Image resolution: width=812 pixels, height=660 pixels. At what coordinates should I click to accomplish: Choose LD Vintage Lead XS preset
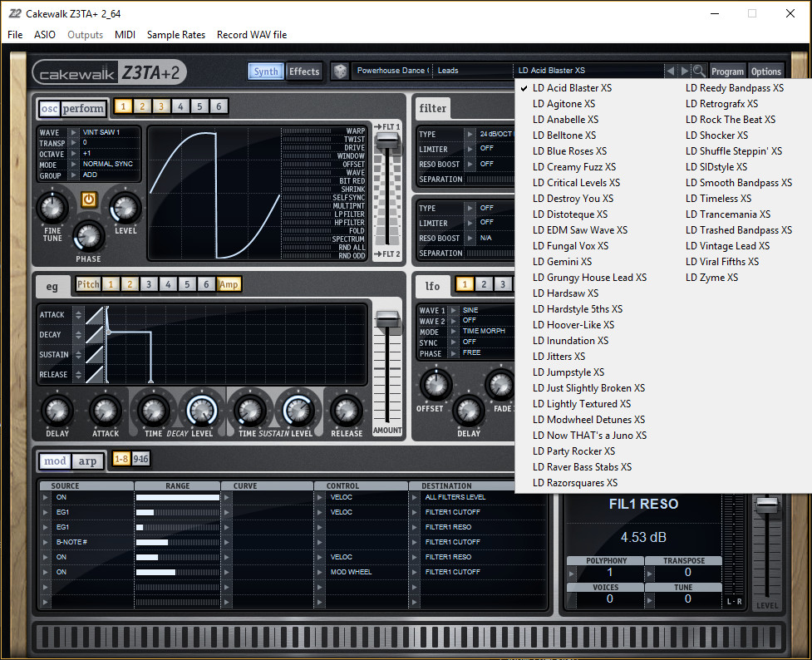click(726, 245)
